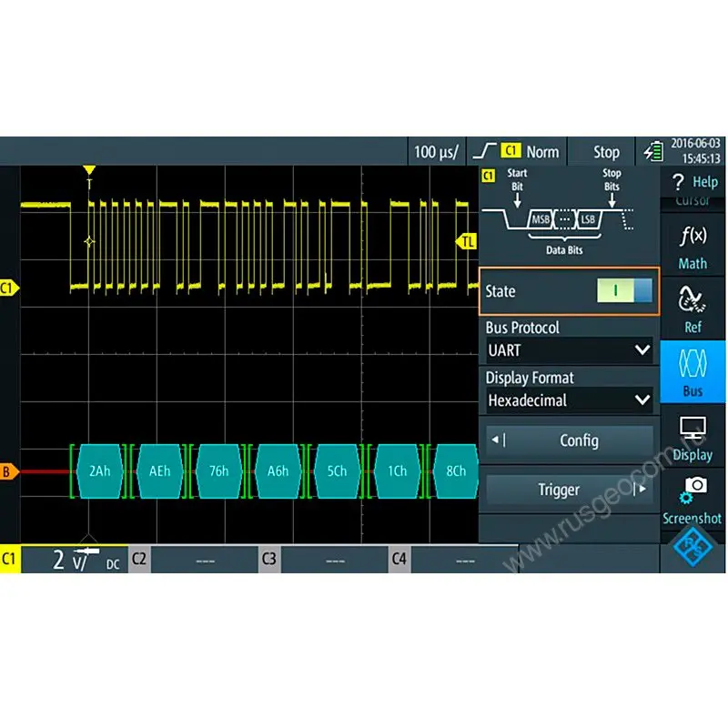Open the Help menu
Screen dimensions: 728x728
(693, 182)
